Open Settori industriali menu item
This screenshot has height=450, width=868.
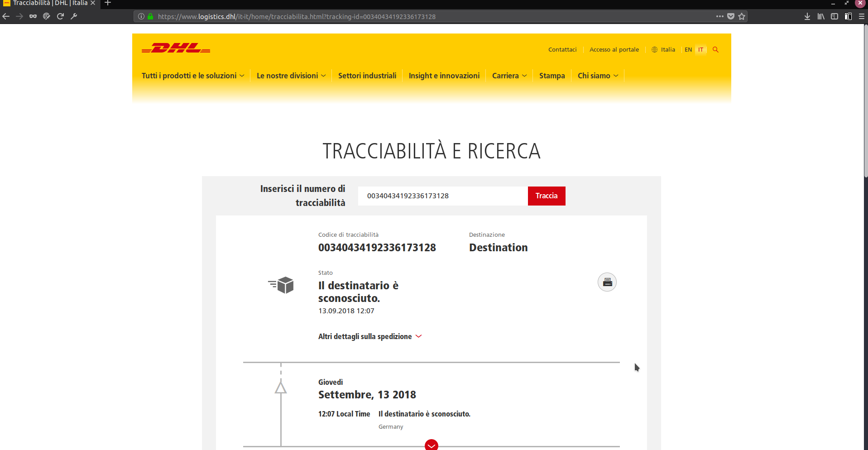pos(367,76)
